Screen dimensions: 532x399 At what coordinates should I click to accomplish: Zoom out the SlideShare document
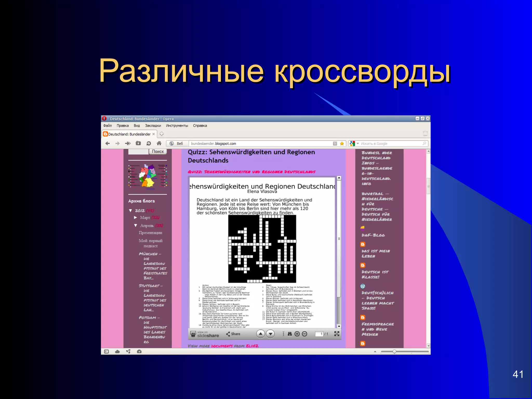pos(305,334)
